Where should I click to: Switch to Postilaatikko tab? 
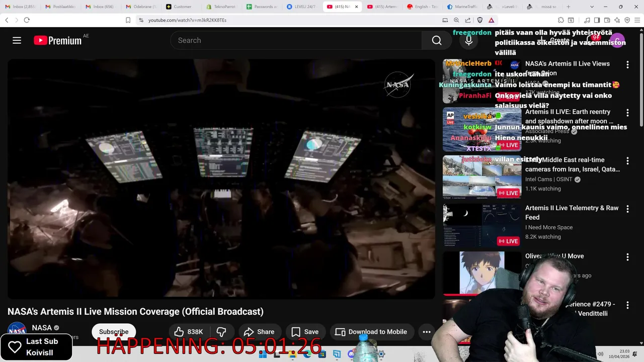pos(60,7)
